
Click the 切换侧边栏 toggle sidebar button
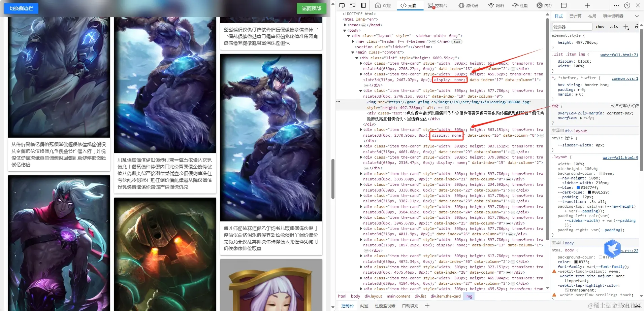[21, 8]
